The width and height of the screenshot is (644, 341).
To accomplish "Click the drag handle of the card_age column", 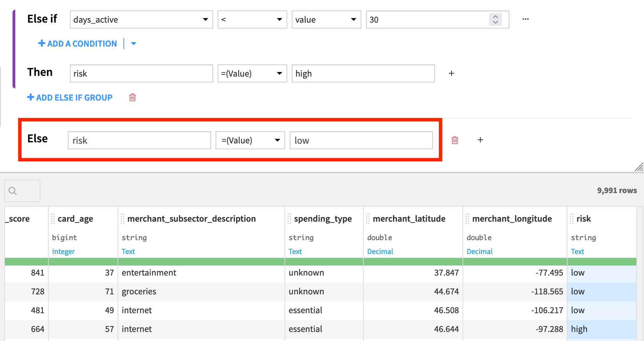I will coord(53,219).
